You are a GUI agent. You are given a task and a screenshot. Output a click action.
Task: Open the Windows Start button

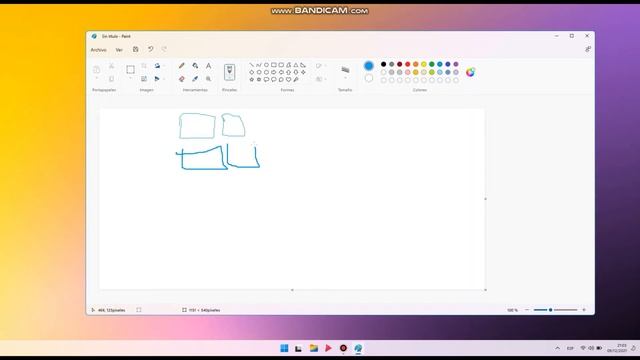[x=284, y=348]
